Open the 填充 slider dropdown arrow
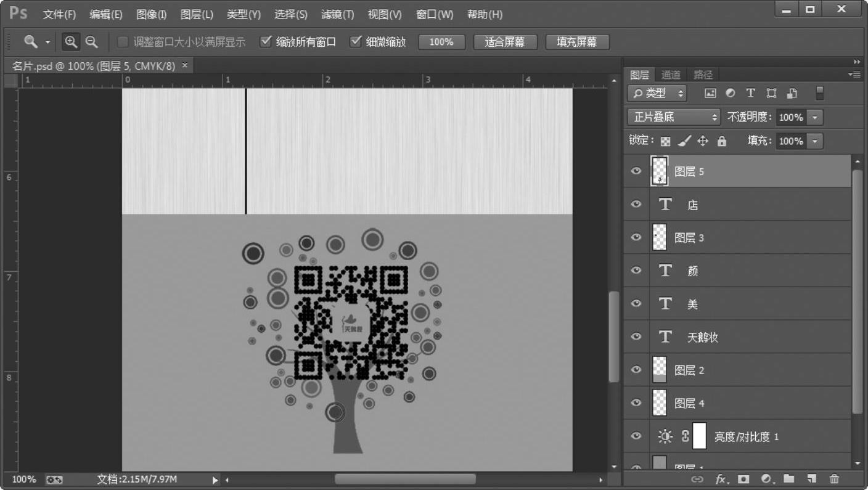The image size is (868, 490). (815, 141)
